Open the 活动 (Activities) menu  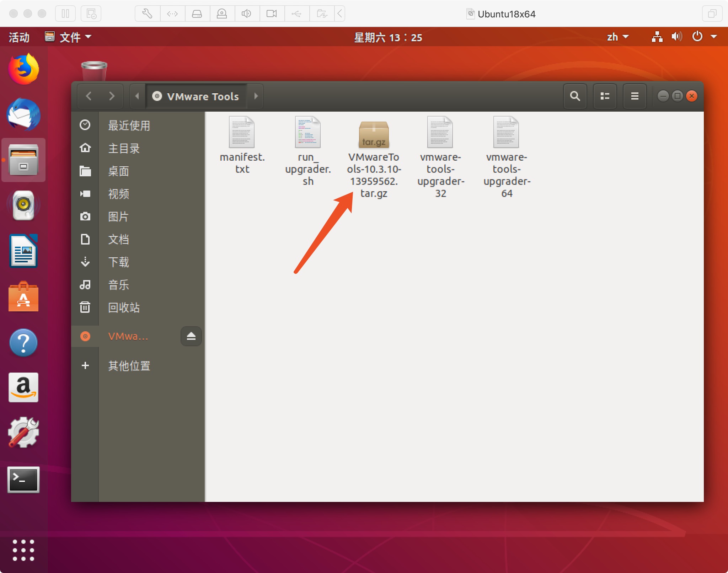tap(18, 37)
